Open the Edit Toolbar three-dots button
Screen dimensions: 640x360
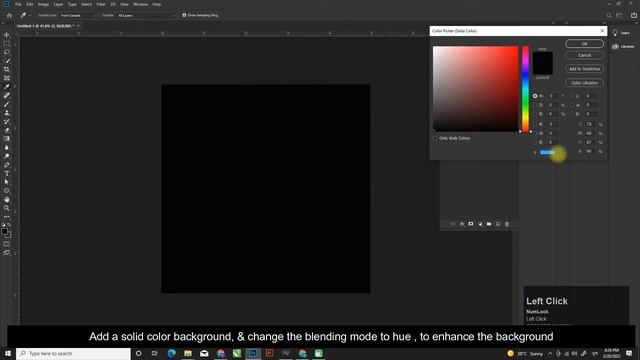tap(7, 217)
